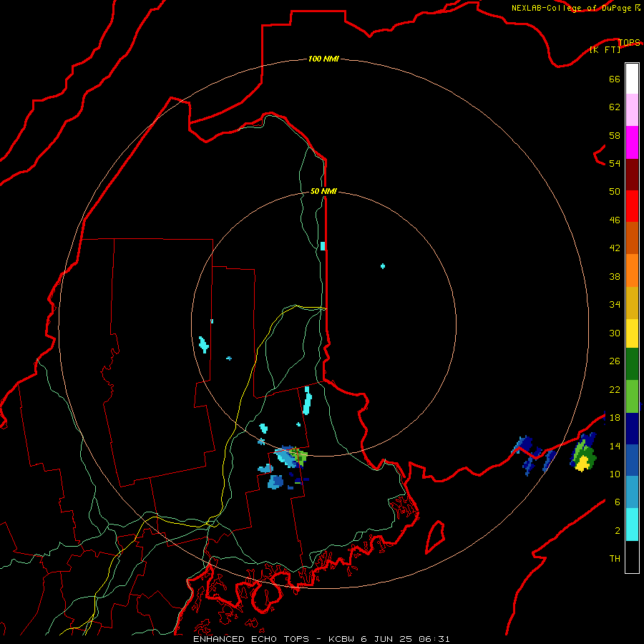Click the legend value 14
644x644 pixels.
pos(615,446)
